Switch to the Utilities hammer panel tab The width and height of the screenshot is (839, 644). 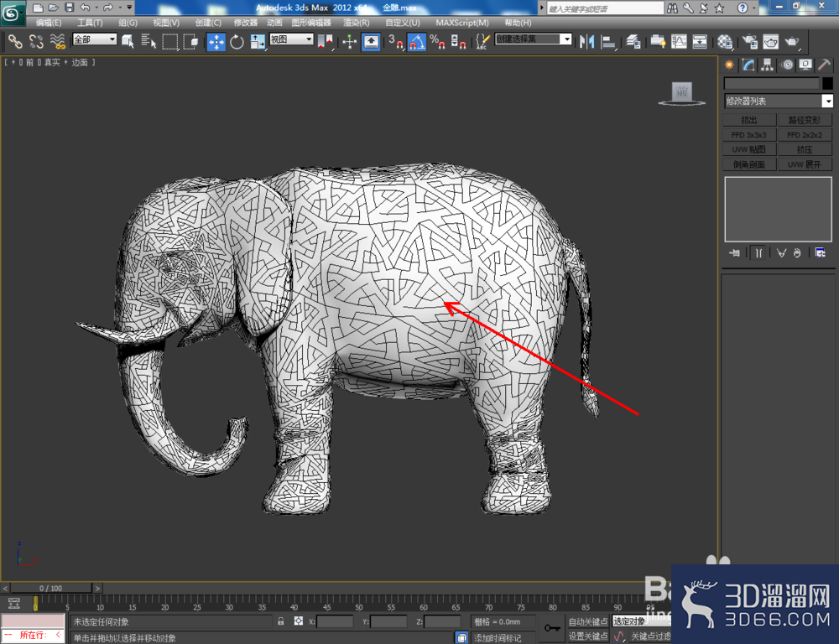[825, 65]
